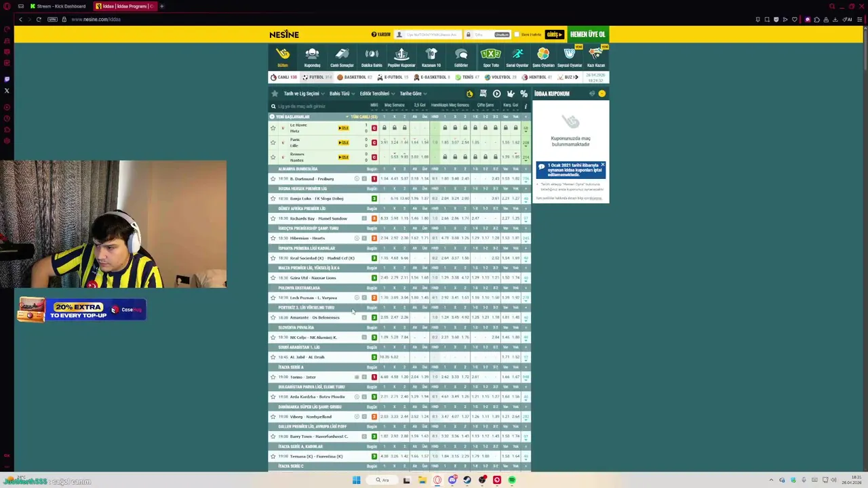
Task: Click the yellow coupon minimize icon
Action: point(601,94)
